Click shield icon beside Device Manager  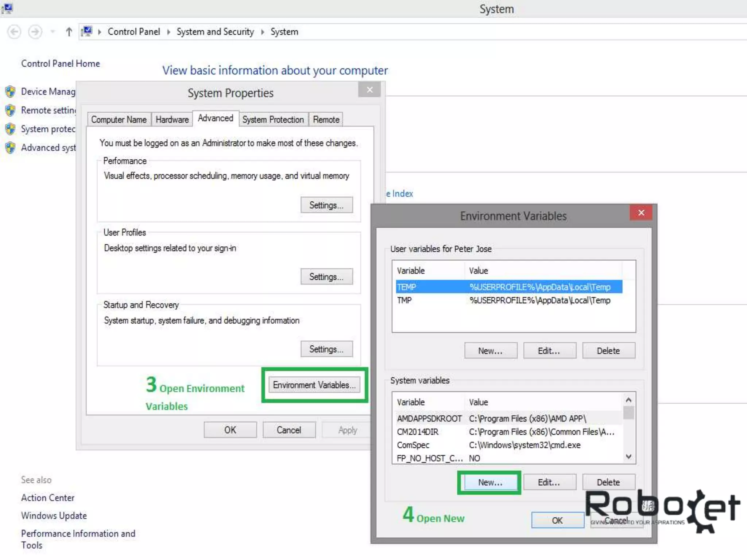[x=10, y=92]
